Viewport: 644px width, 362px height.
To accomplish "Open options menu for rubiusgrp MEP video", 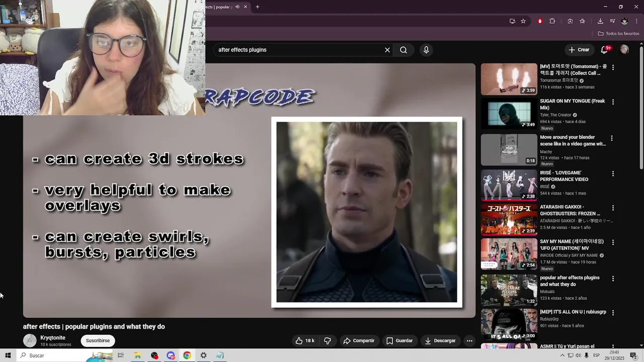I will tap(612, 312).
